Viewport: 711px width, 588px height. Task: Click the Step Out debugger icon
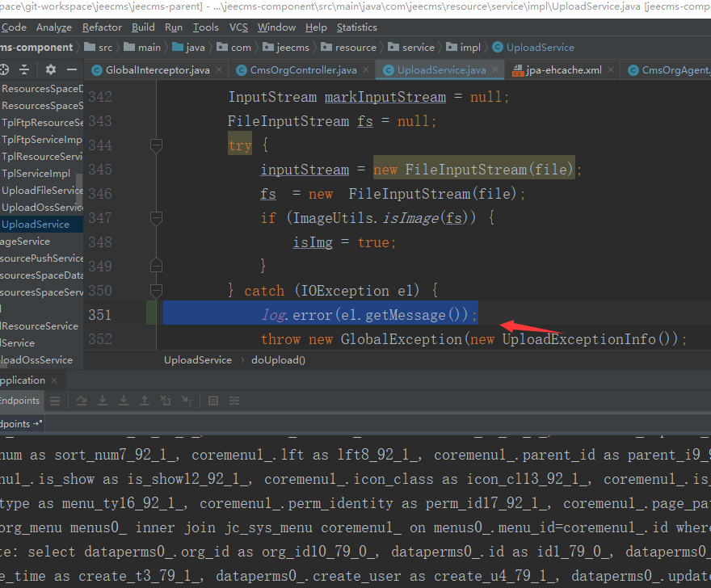pyautogui.click(x=145, y=401)
